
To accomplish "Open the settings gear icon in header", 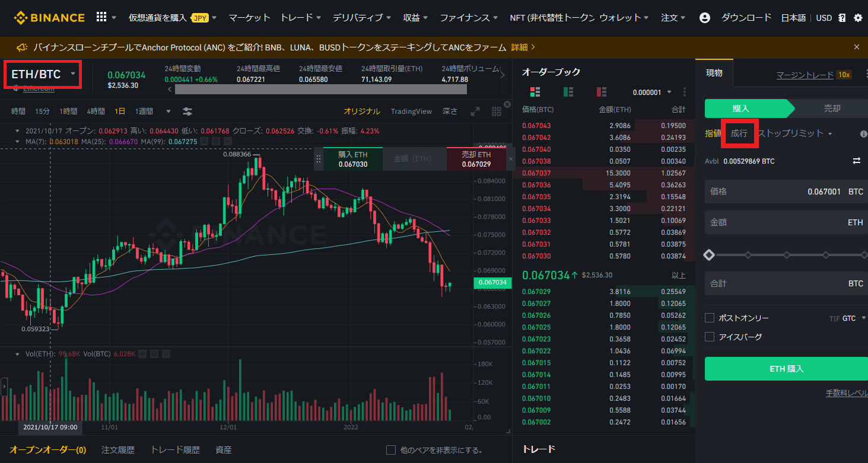I will click(857, 18).
